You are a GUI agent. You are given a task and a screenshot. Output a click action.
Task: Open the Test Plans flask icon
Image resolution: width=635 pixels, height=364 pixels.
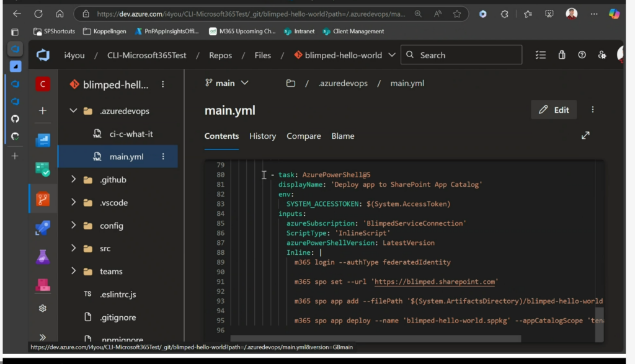[43, 257]
